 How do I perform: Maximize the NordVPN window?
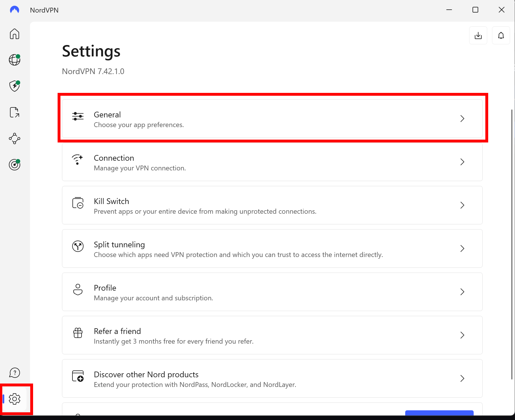(475, 10)
